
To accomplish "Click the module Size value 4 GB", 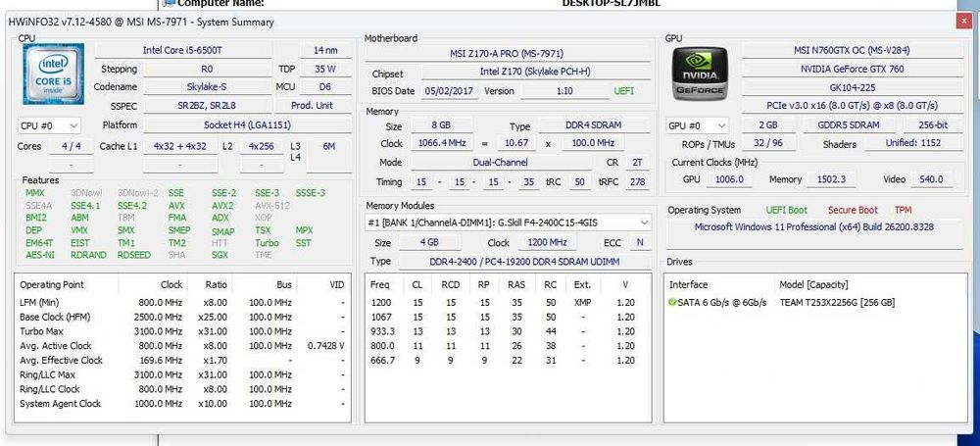I will [x=429, y=243].
